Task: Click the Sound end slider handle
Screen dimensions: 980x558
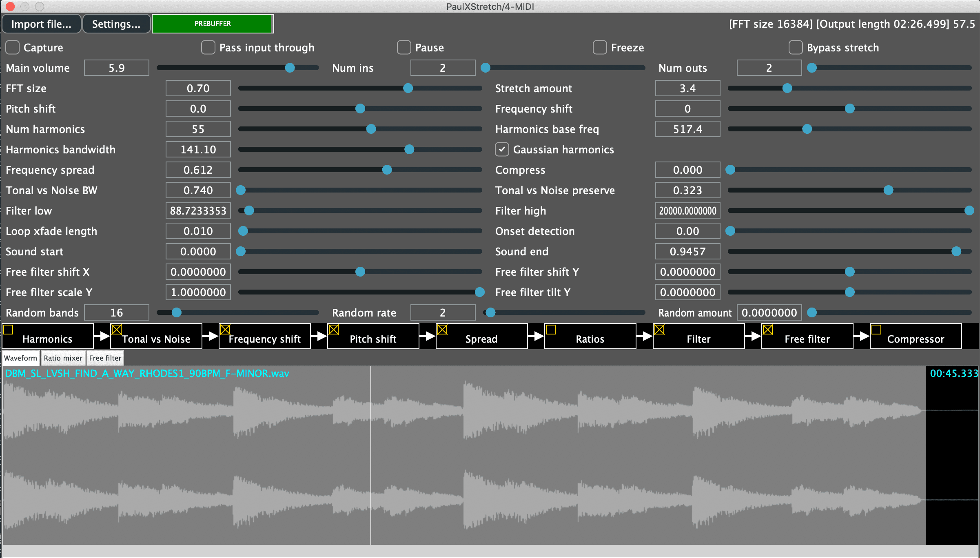Action: pyautogui.click(x=956, y=251)
